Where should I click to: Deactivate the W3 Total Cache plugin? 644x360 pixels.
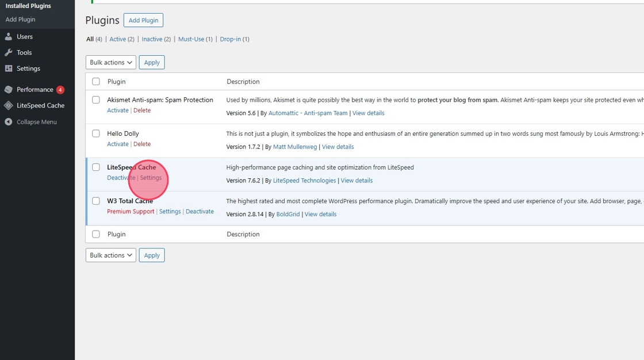point(200,212)
